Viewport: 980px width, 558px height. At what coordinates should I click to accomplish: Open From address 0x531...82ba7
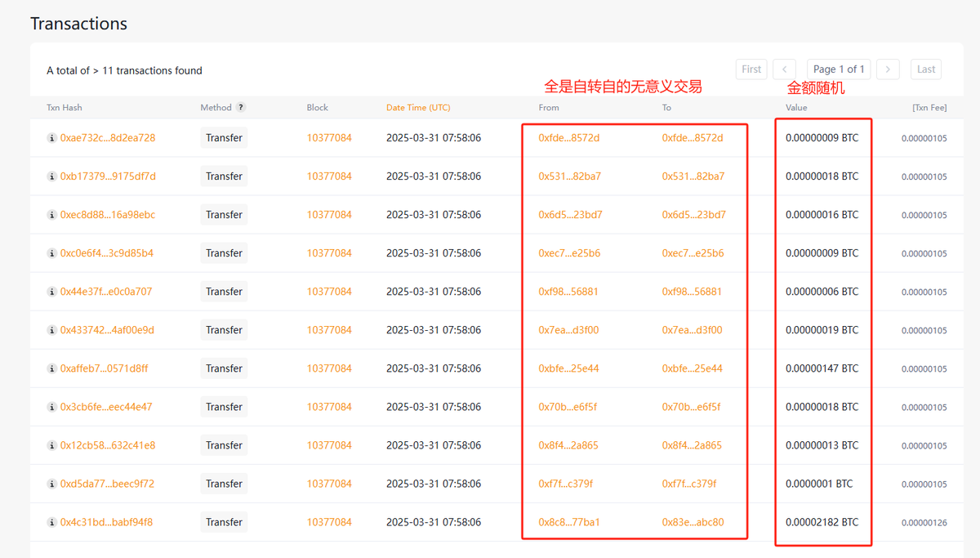(x=569, y=176)
